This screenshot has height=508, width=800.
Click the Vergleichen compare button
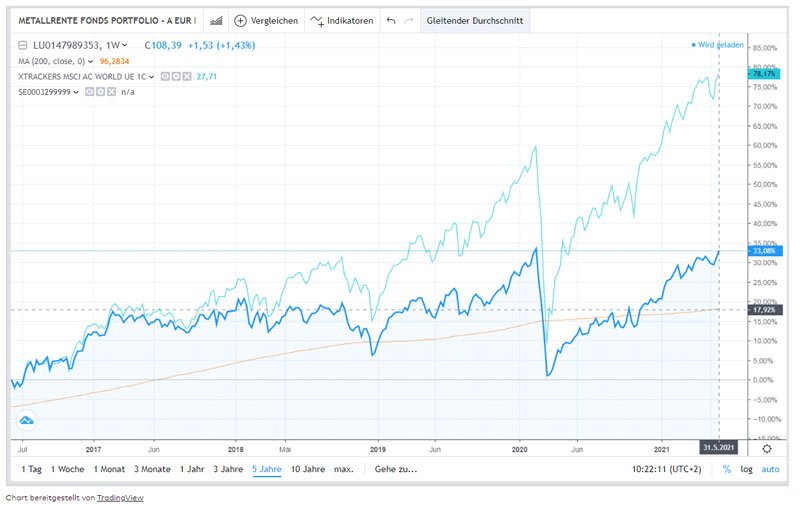click(x=261, y=20)
